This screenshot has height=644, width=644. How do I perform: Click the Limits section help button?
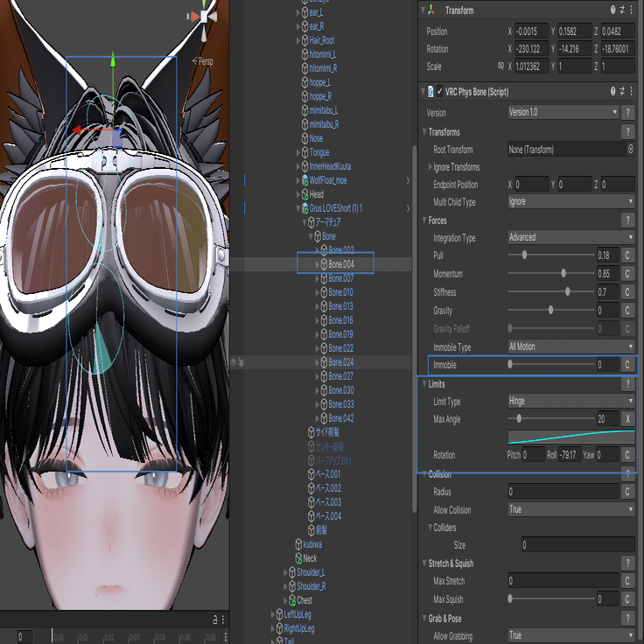coord(627,384)
